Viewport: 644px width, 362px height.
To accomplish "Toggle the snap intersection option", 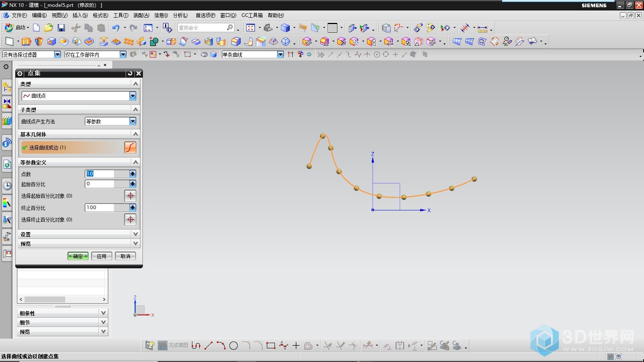I will click(x=367, y=55).
